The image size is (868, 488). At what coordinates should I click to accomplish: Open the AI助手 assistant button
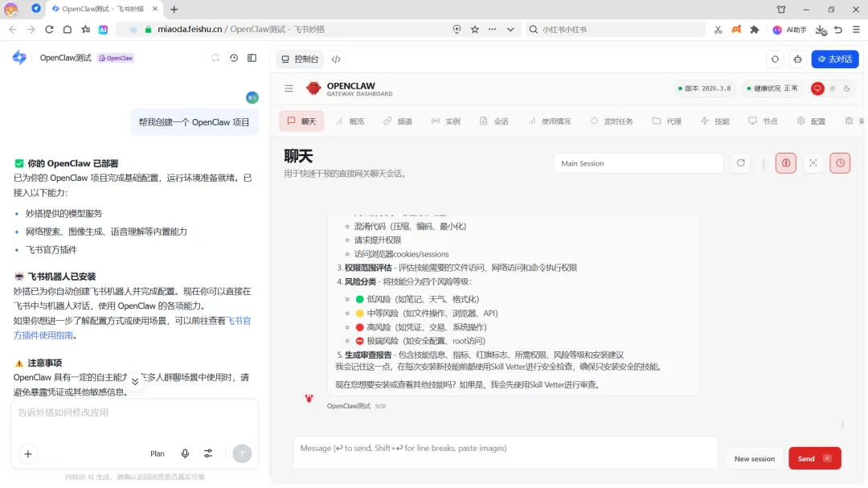[789, 30]
